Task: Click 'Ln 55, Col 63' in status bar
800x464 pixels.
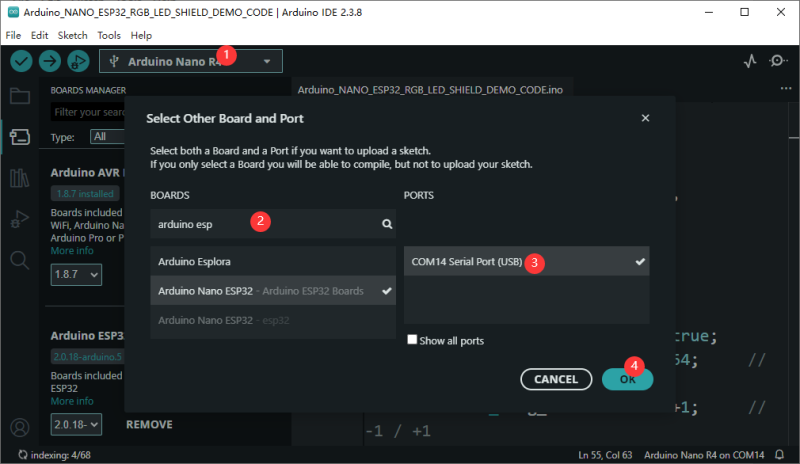Action: (605, 455)
